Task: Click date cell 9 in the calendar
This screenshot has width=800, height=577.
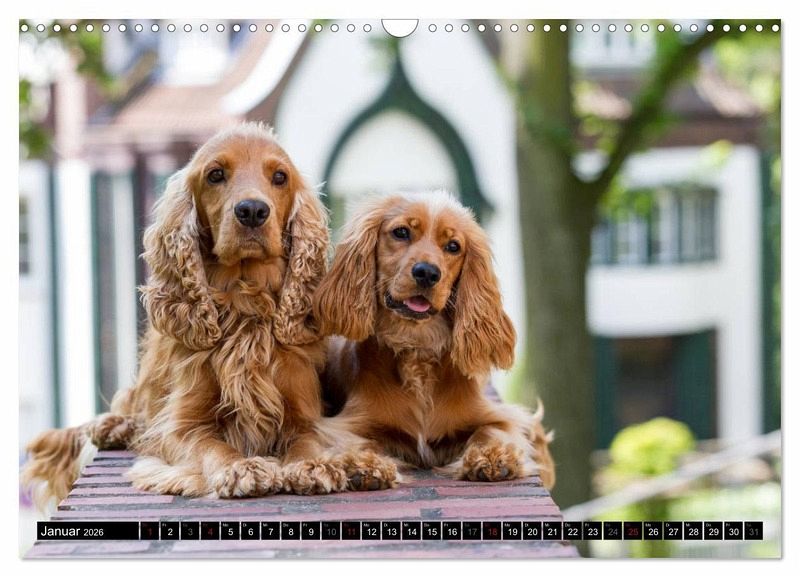Action: click(x=310, y=531)
